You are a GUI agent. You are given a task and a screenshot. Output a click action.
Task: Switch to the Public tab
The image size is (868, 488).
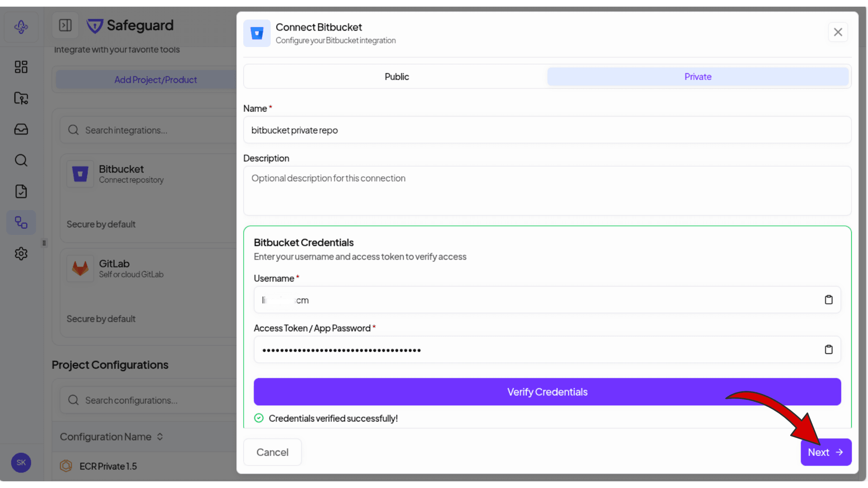(396, 77)
